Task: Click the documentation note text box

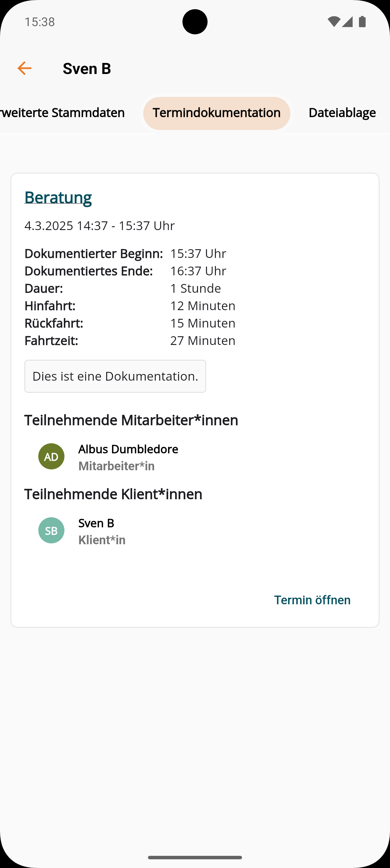Action: pos(115,376)
